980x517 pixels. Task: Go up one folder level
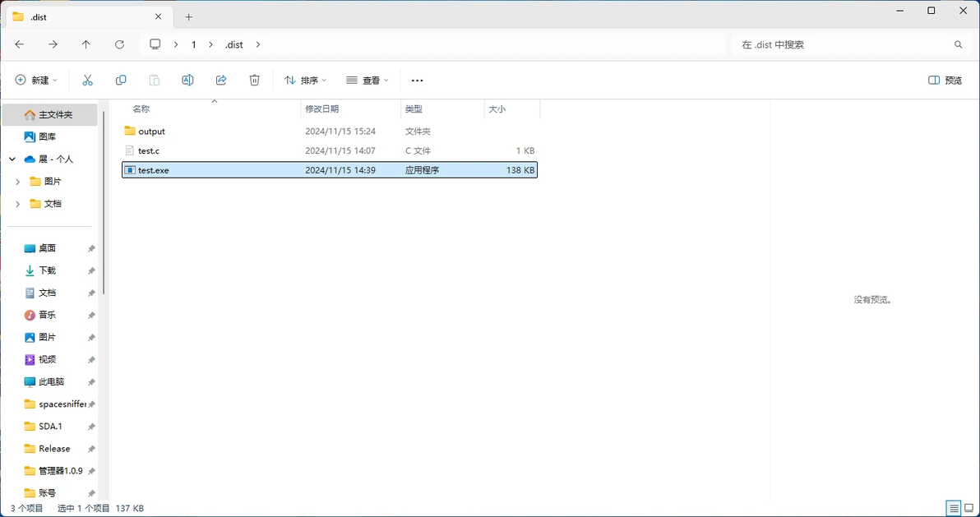point(86,44)
